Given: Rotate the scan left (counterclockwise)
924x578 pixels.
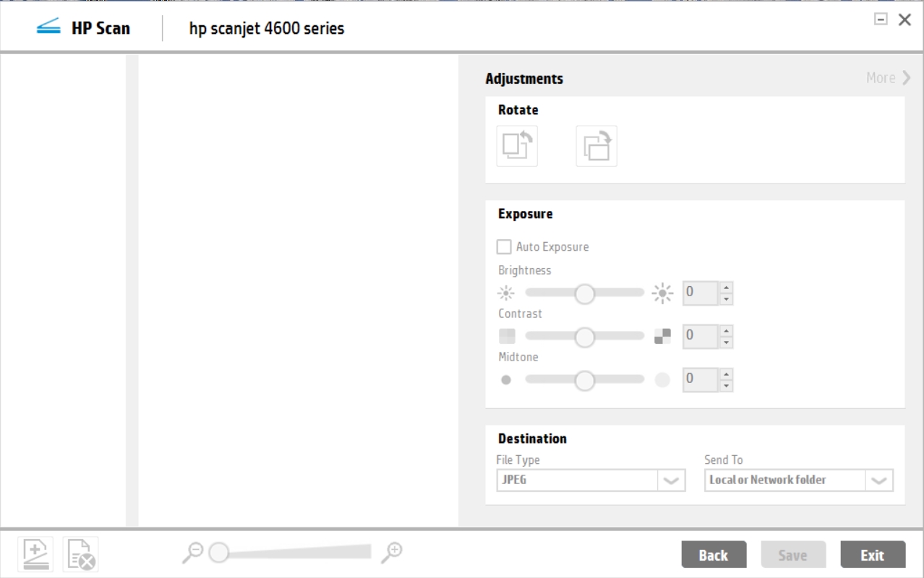Looking at the screenshot, I should 516,146.
